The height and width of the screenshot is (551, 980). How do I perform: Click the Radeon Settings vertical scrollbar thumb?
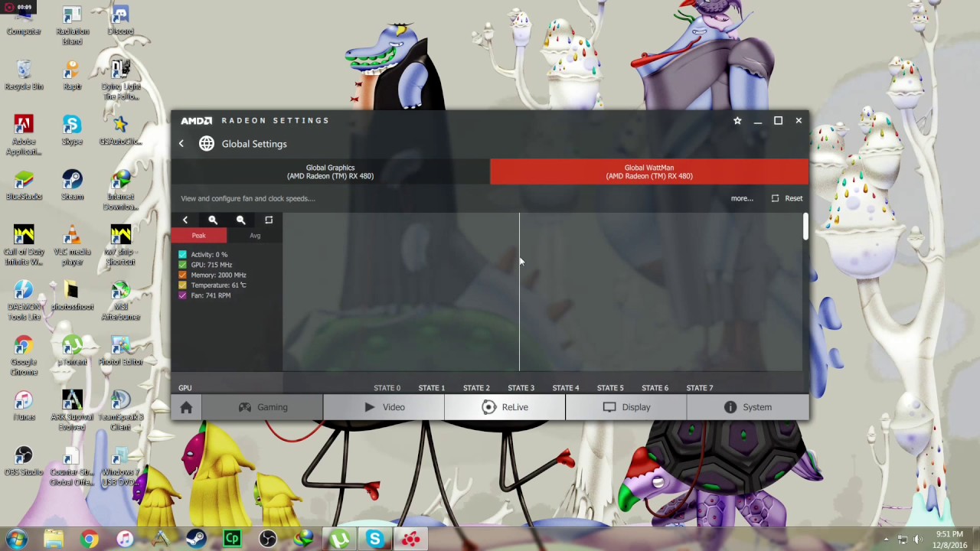(x=805, y=227)
